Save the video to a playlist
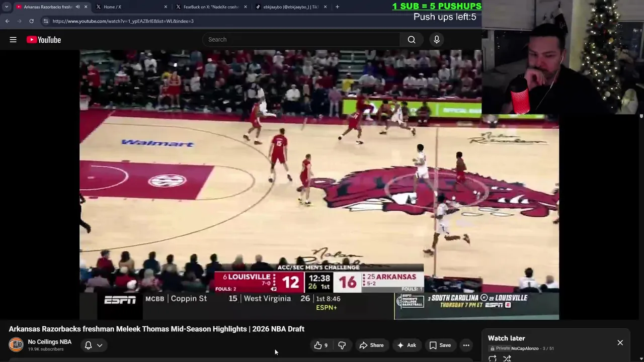The width and height of the screenshot is (644, 362). coord(440,345)
